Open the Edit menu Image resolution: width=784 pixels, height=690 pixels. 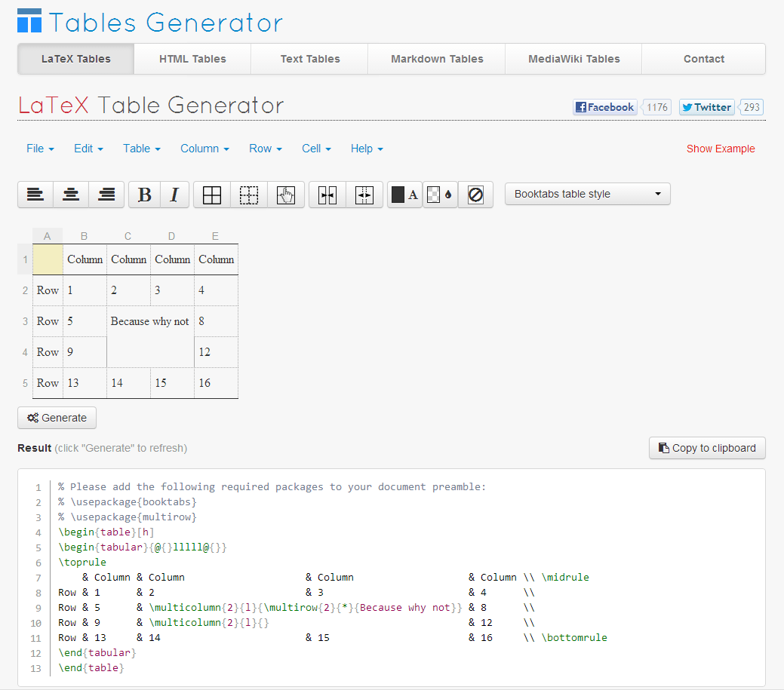[88, 149]
